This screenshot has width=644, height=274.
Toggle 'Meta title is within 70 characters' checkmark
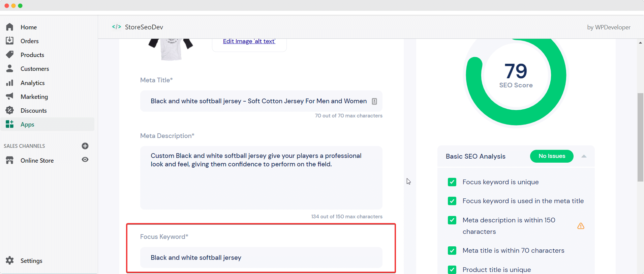click(x=452, y=250)
